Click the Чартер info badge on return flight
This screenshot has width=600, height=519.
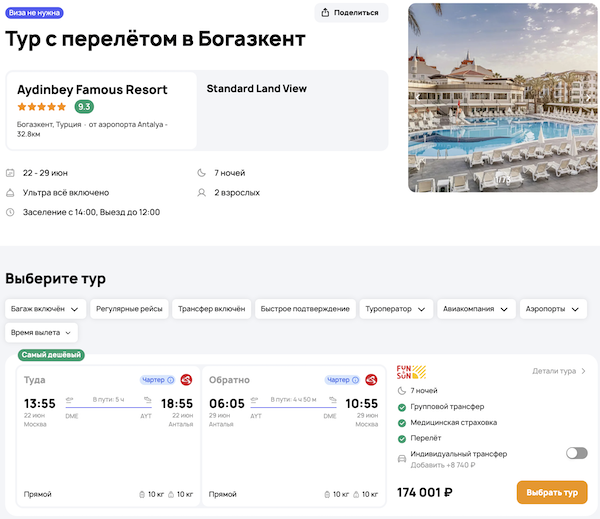click(x=342, y=380)
